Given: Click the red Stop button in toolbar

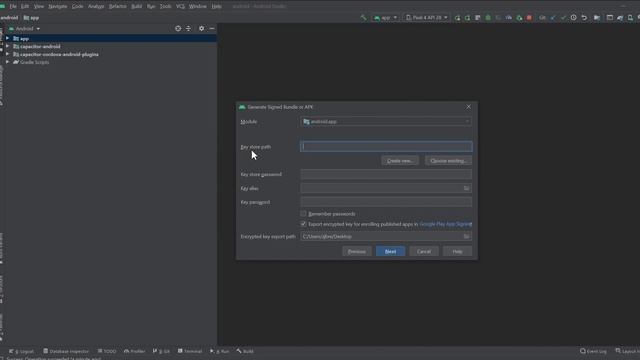Looking at the screenshot, I should (529, 18).
